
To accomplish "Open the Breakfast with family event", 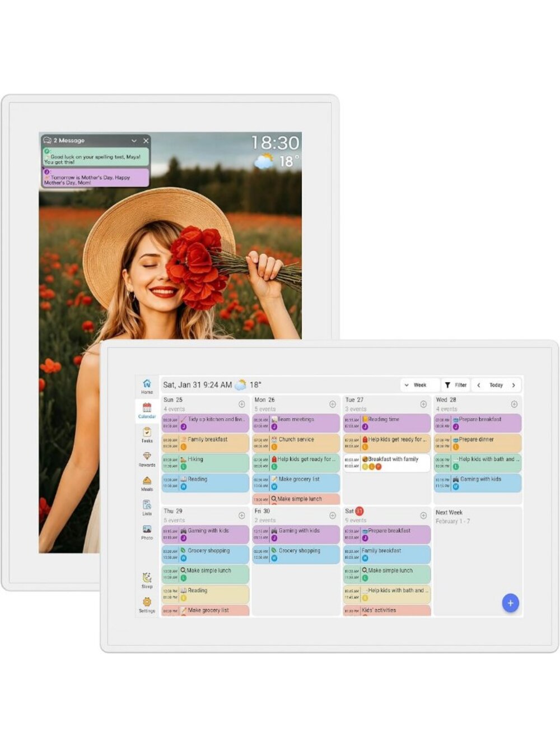I will (x=387, y=463).
